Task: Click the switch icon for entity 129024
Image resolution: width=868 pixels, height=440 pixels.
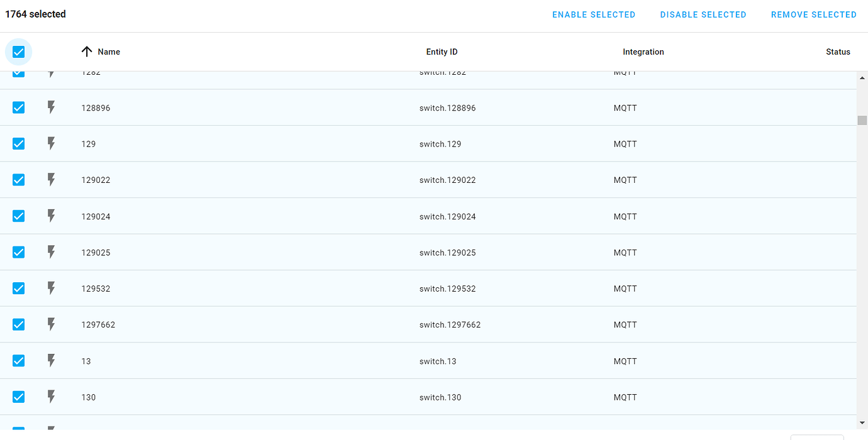Action: tap(51, 216)
